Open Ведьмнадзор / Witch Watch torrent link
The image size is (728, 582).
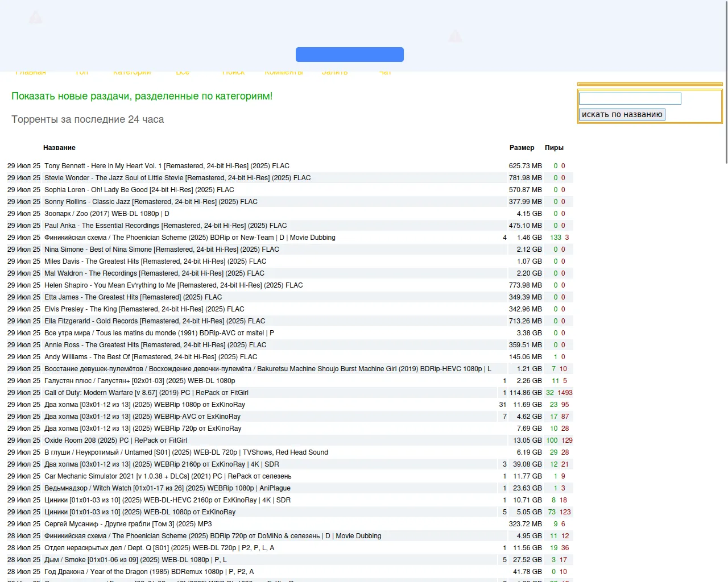point(167,488)
